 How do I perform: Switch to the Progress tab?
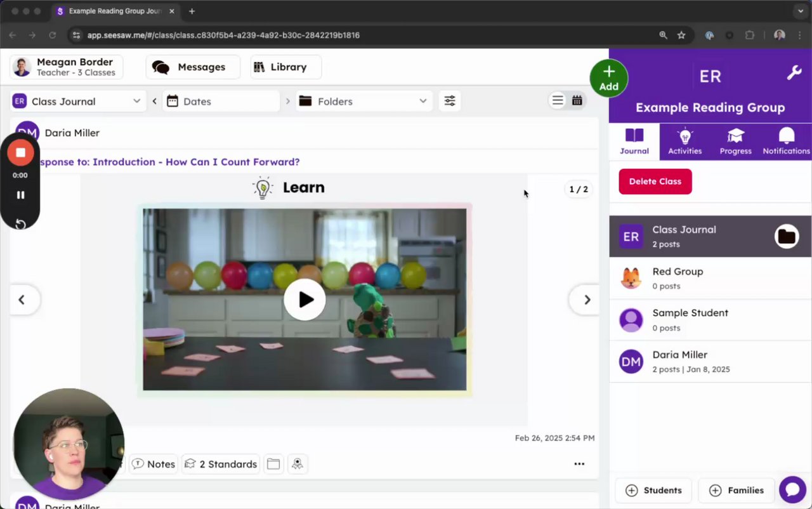[x=736, y=142]
